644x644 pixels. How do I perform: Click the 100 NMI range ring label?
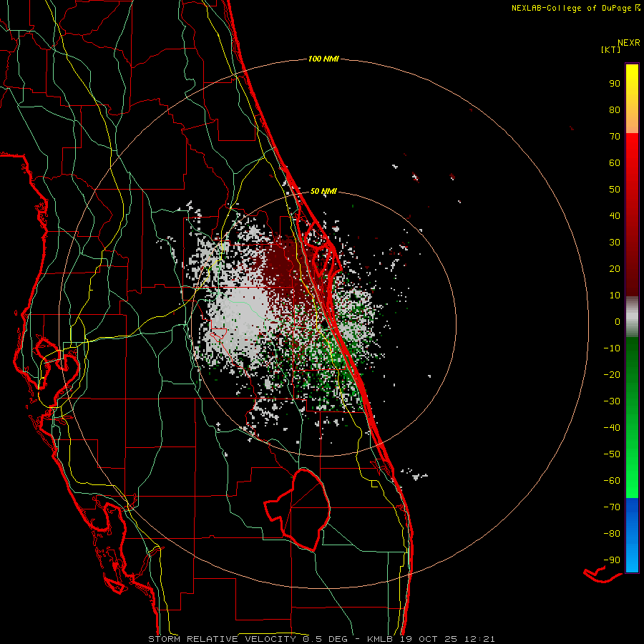323,59
